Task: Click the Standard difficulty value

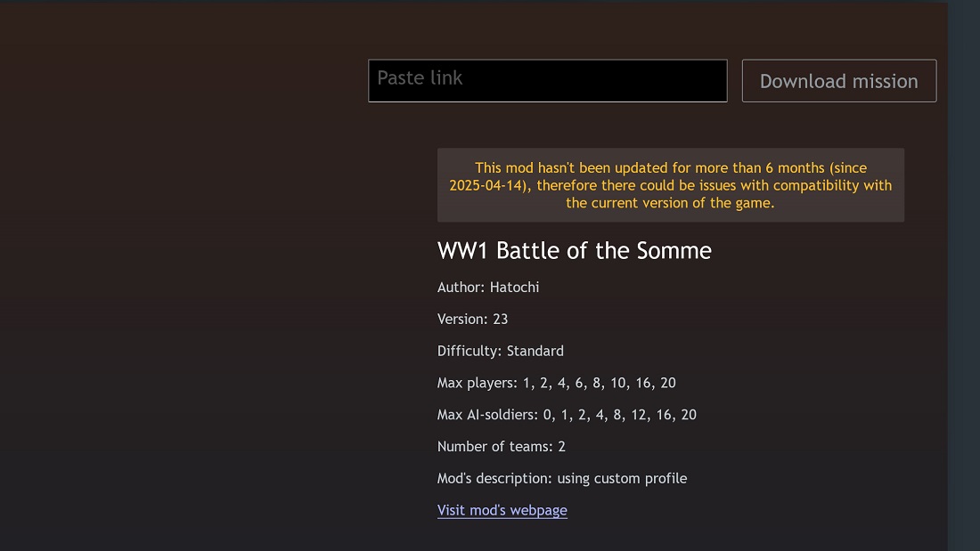Action: tap(535, 351)
